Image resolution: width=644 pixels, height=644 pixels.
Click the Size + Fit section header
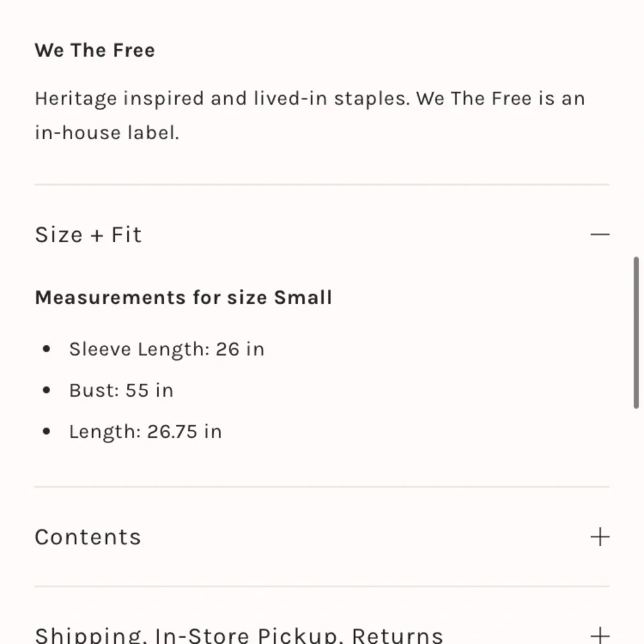[322, 234]
